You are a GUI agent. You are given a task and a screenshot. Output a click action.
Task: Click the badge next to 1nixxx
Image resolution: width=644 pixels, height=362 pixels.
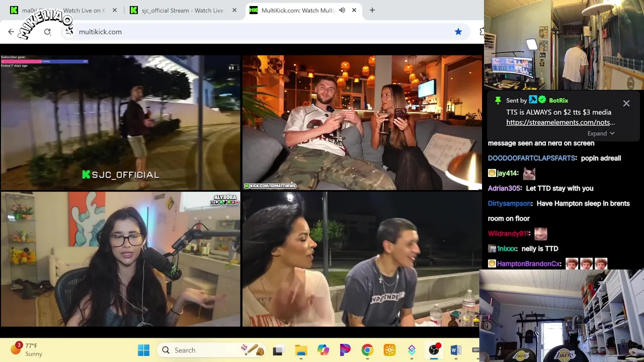[x=492, y=249]
